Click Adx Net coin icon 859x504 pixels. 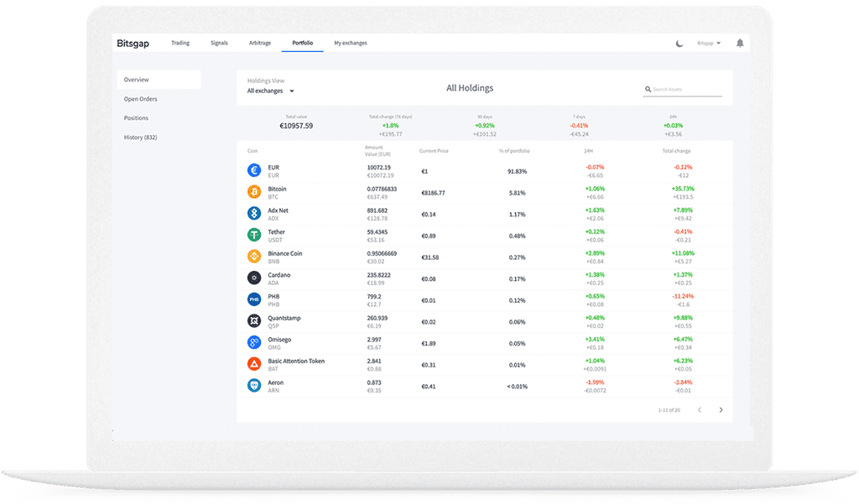coord(254,213)
